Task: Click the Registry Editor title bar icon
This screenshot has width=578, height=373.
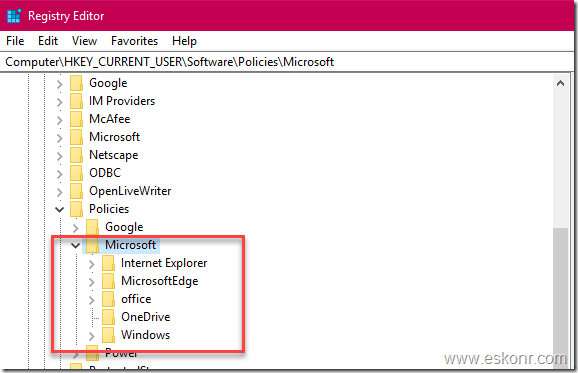Action: pos(14,16)
